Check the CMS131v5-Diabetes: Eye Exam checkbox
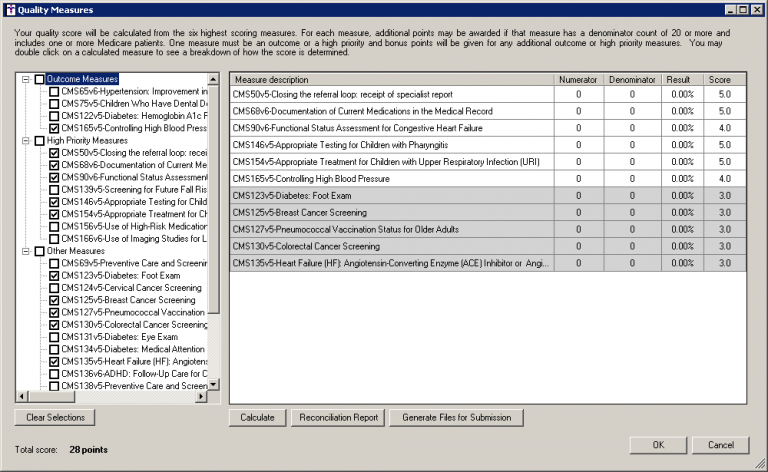 coord(54,337)
